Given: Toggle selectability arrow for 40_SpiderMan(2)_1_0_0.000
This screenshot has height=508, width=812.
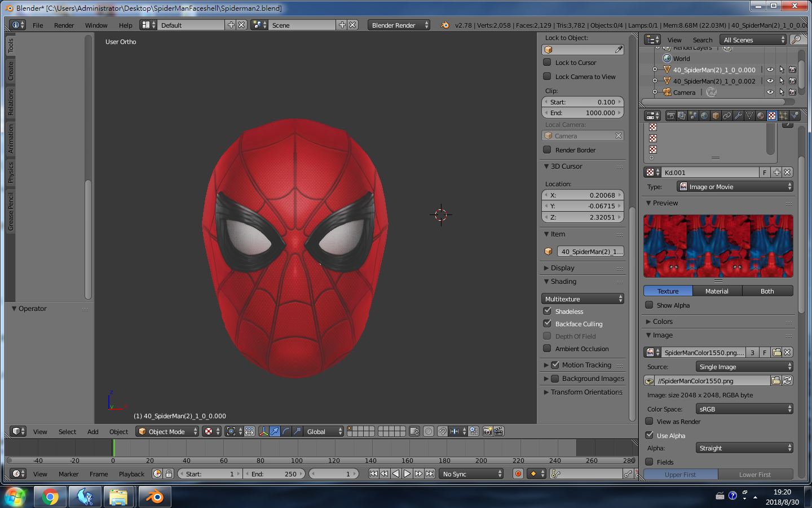Looking at the screenshot, I should (x=782, y=70).
